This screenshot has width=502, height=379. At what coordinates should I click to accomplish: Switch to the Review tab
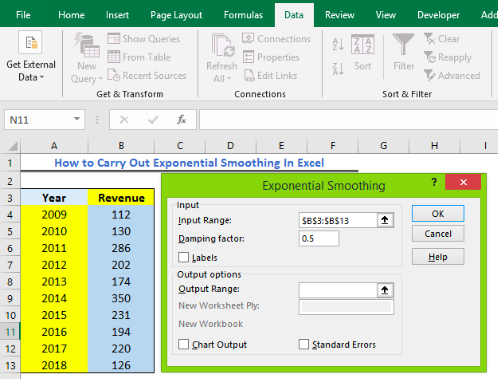340,15
